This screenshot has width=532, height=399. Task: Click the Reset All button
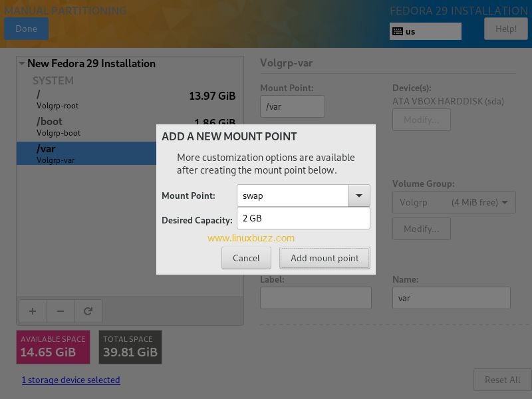[x=502, y=380]
